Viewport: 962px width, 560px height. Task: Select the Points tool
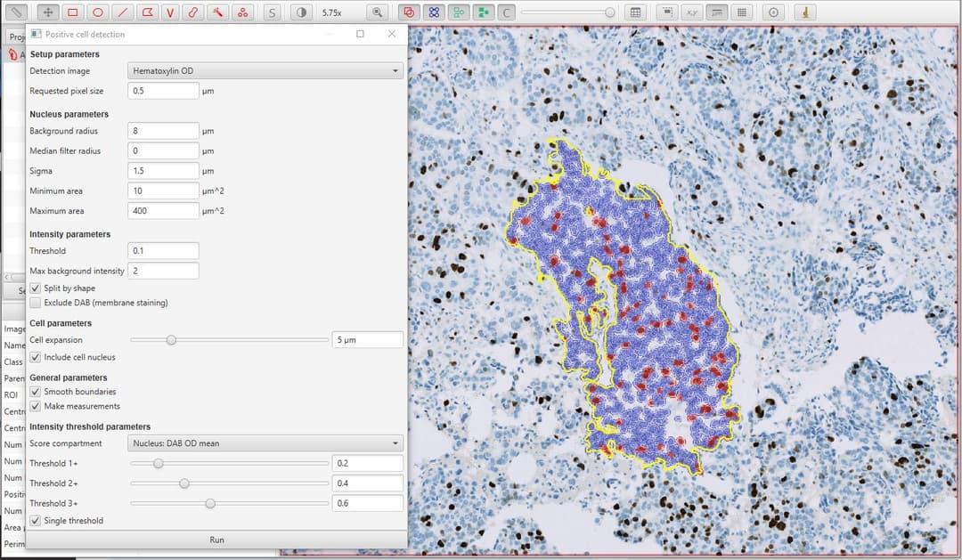pos(243,12)
